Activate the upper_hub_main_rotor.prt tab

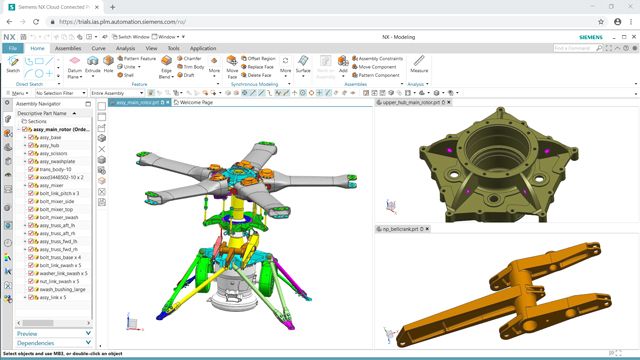pyautogui.click(x=411, y=102)
